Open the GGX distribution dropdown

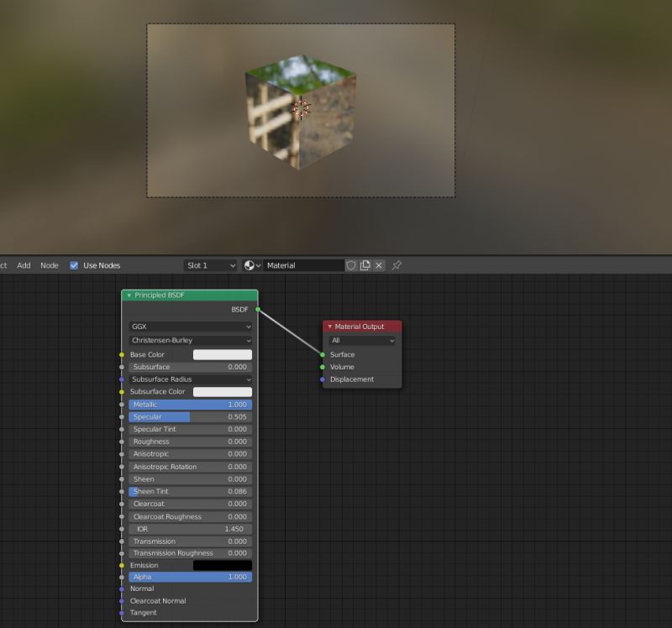tap(189, 327)
